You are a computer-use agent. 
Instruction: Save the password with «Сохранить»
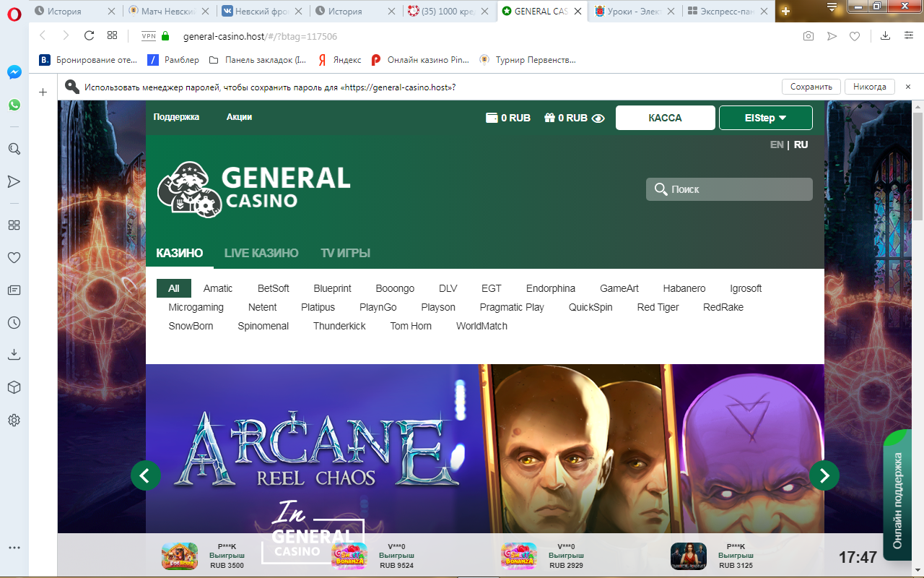(x=811, y=86)
